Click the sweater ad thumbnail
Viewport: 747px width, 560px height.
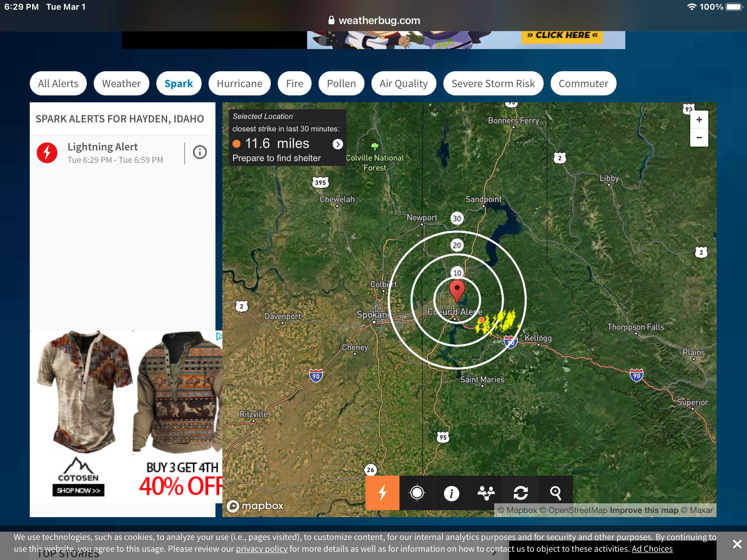point(178,392)
